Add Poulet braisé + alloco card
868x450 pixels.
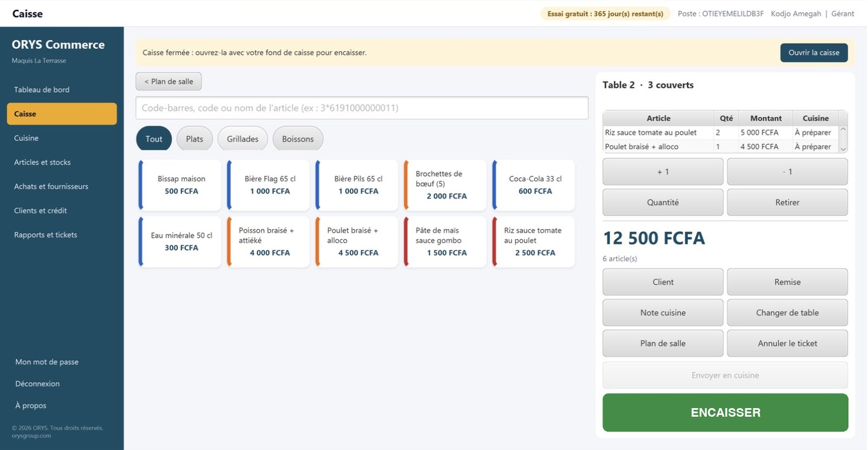point(357,242)
